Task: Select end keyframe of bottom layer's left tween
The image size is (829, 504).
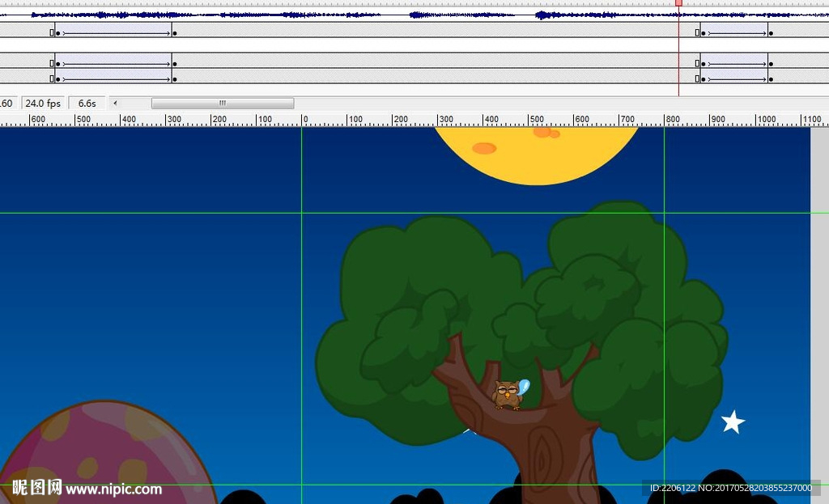Action: (x=175, y=79)
